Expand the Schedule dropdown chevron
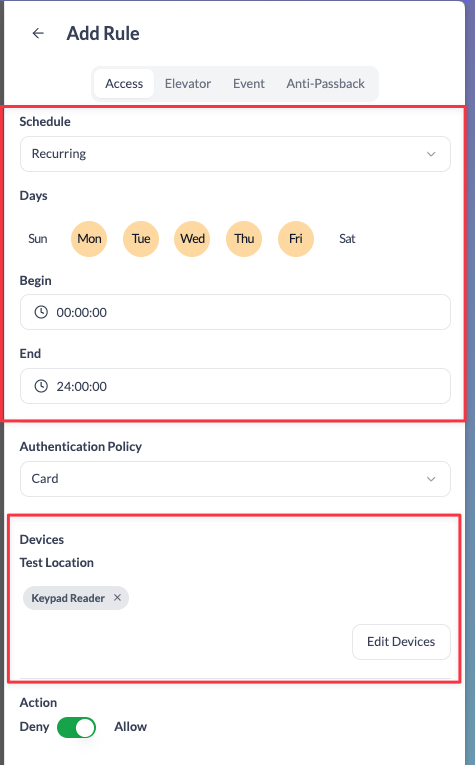Screen dimensions: 475x765 (431, 154)
